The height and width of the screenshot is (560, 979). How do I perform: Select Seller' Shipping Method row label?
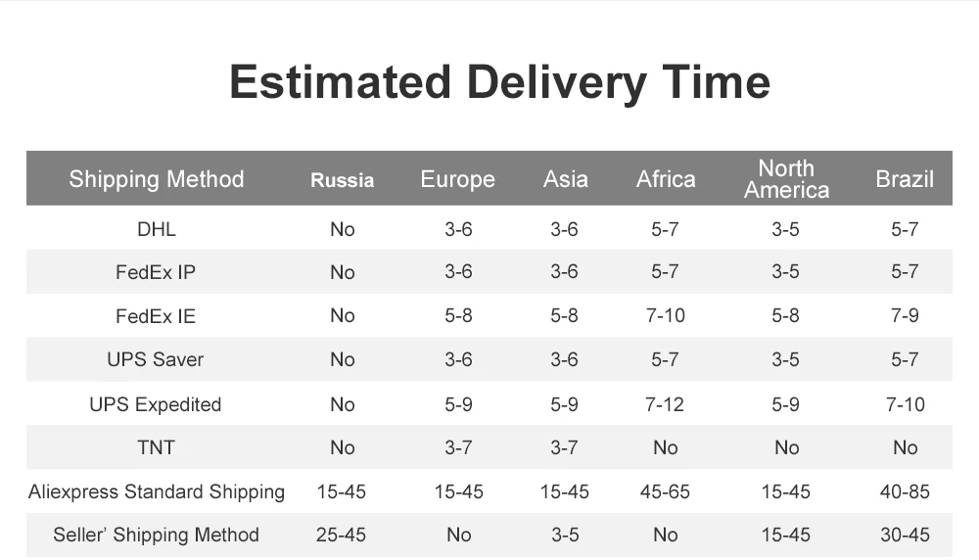coord(156,535)
